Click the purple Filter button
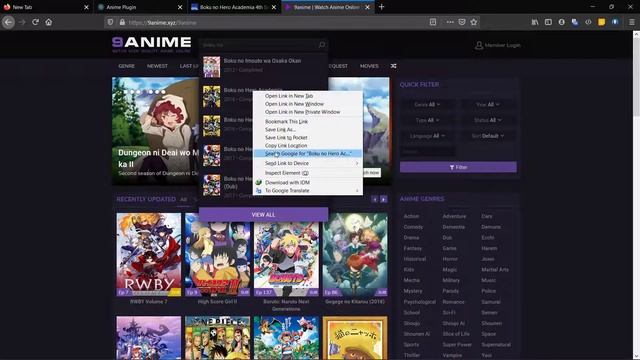Viewport: 640px width, 360px height. pyautogui.click(x=458, y=167)
